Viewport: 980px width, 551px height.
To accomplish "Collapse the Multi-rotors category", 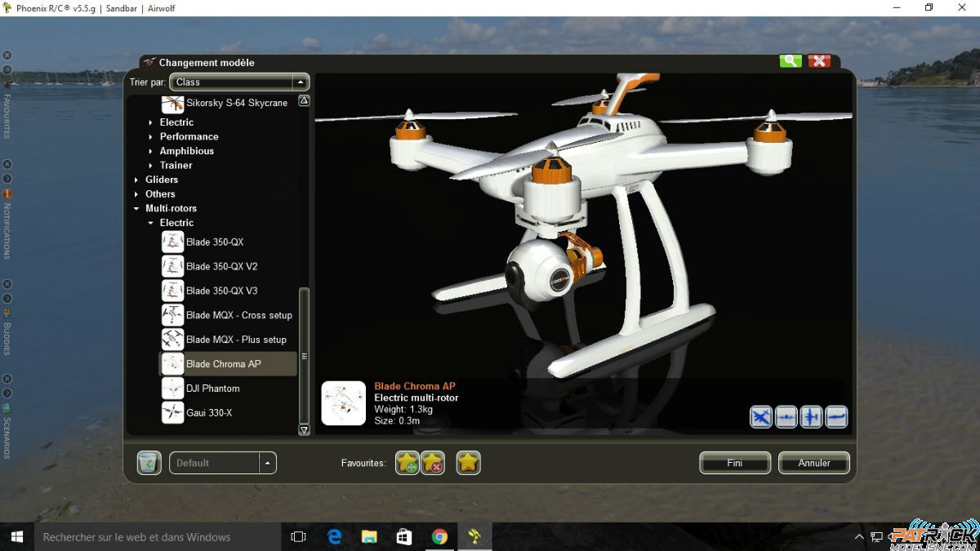I will point(137,208).
